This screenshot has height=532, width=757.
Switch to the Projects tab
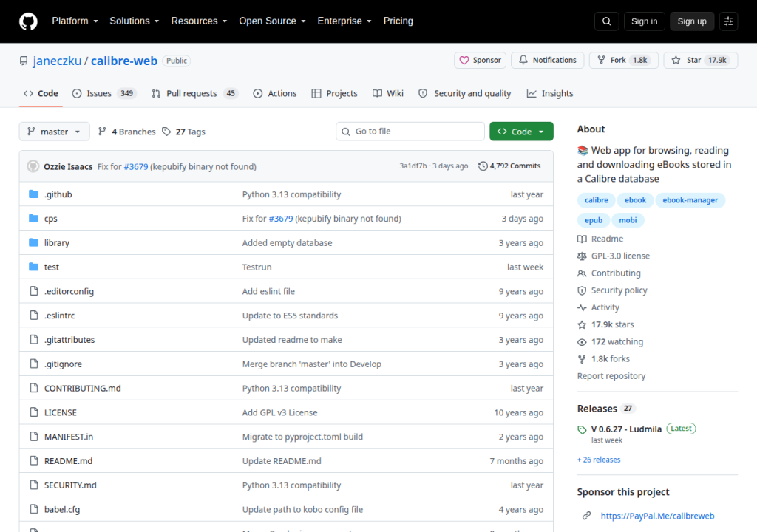pos(335,94)
